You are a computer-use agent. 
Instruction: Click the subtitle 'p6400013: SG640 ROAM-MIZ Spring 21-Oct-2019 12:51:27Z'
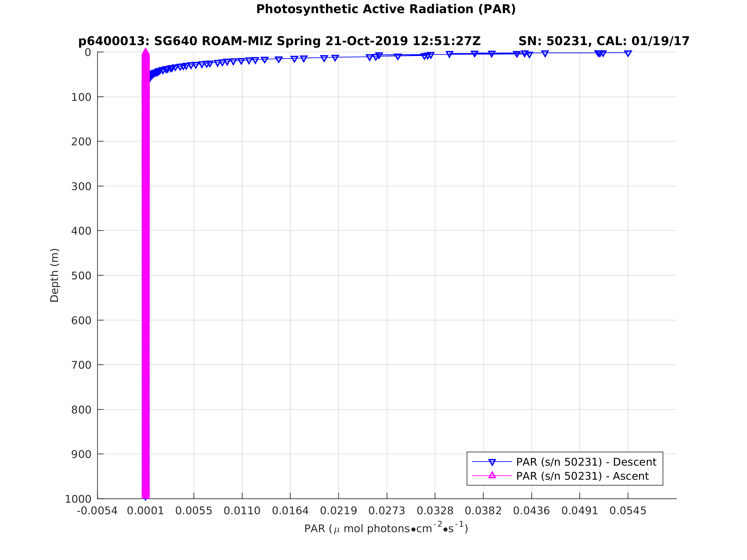(x=279, y=41)
